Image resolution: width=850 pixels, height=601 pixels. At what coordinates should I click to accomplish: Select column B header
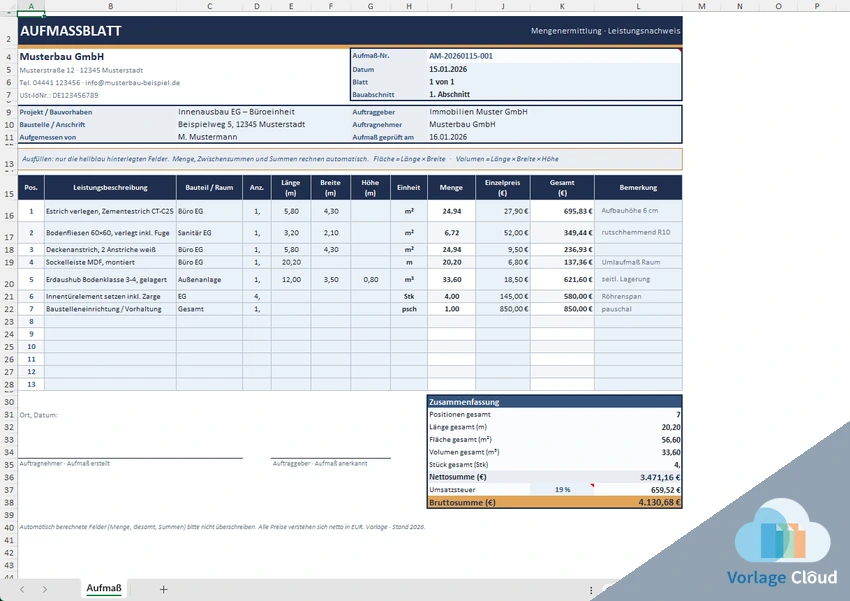point(111,6)
